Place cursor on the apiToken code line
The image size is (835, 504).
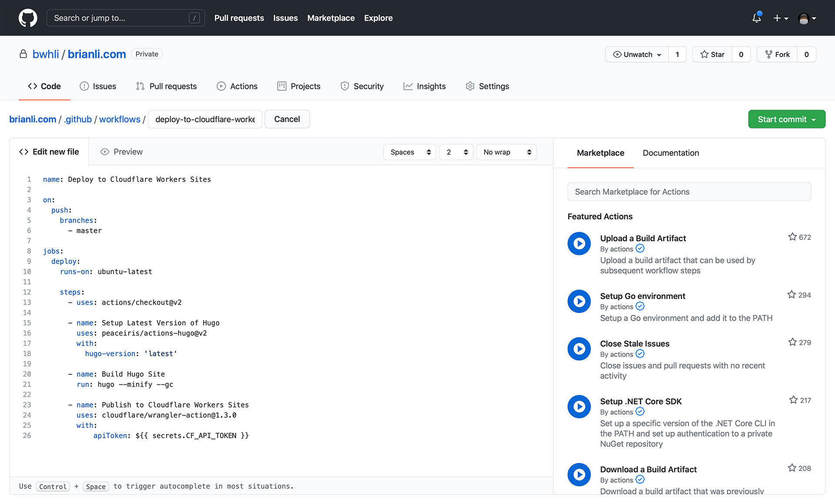(x=171, y=435)
